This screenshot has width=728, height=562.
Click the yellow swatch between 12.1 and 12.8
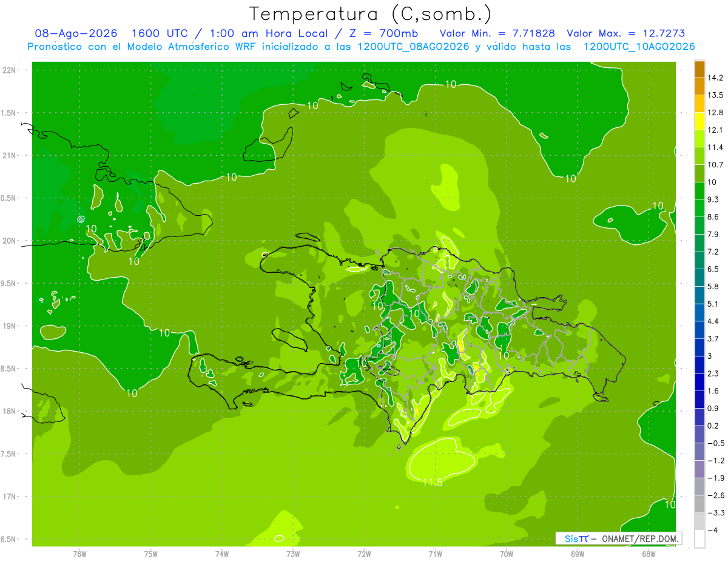[x=699, y=121]
